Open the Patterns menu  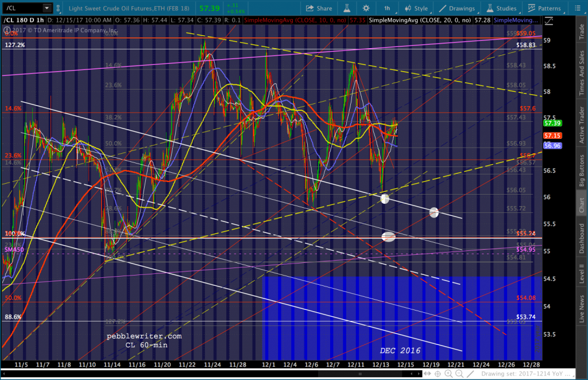point(544,8)
